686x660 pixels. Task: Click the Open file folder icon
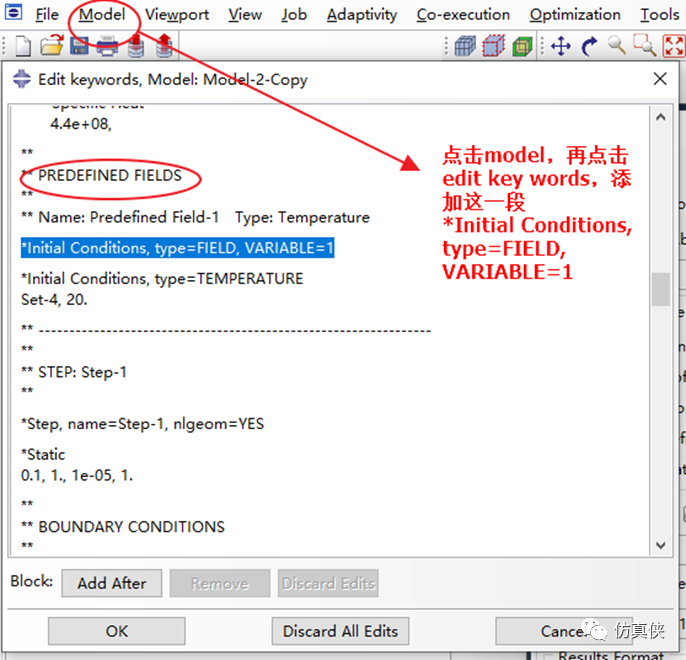pyautogui.click(x=52, y=45)
